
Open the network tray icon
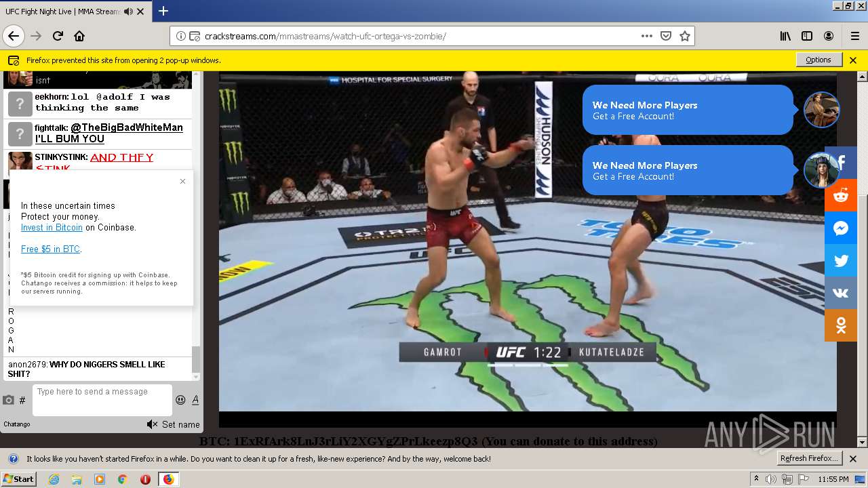787,479
